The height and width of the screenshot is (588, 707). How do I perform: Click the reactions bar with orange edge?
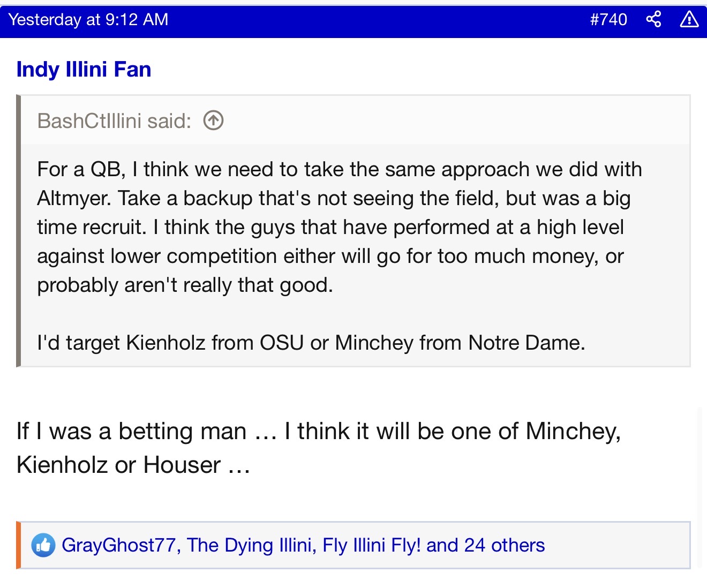tap(616, 545)
